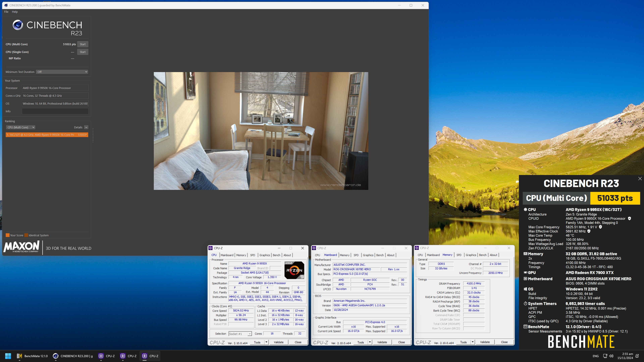Image resolution: width=644 pixels, height=362 pixels.
Task: Click the 5824.02 MHz core speed value
Action: [x=241, y=311]
